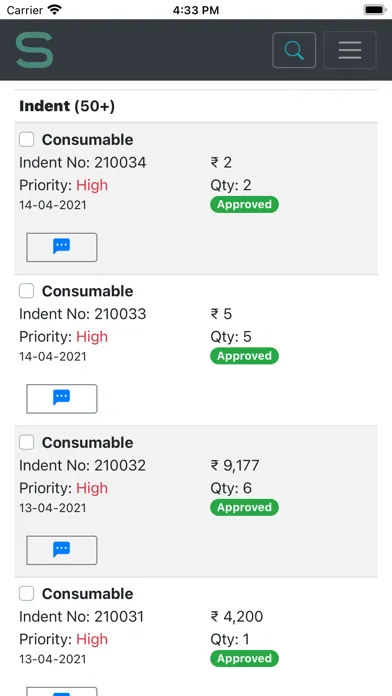The width and height of the screenshot is (392, 696).
Task: Tap the Approved badge on indent 210034
Action: click(244, 205)
